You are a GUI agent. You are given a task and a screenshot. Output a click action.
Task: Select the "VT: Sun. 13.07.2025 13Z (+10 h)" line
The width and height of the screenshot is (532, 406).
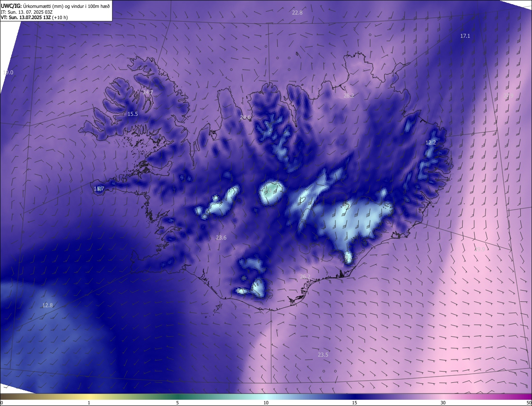pyautogui.click(x=34, y=17)
